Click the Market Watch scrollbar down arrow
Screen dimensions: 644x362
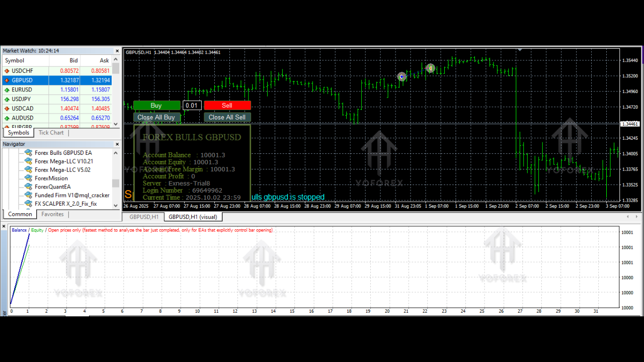(115, 124)
